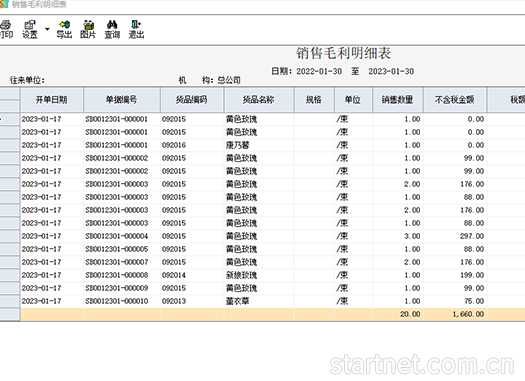Image resolution: width=525 pixels, height=381 pixels.
Task: Open the Picture (图片) toolbar icon
Action: point(88,29)
